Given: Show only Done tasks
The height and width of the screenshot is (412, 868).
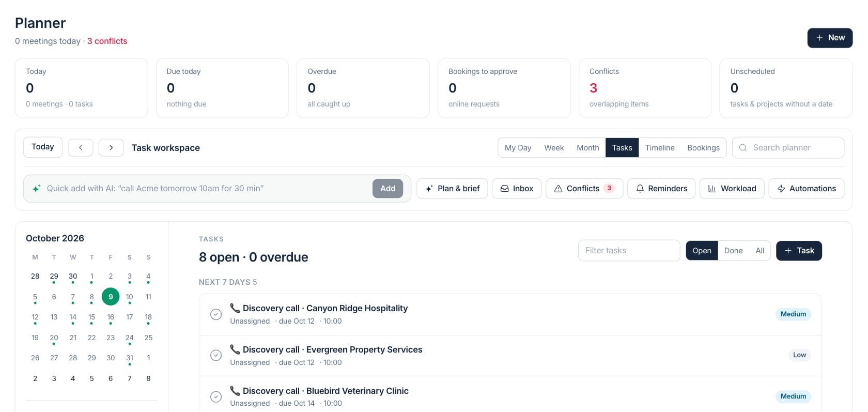Looking at the screenshot, I should 733,251.
